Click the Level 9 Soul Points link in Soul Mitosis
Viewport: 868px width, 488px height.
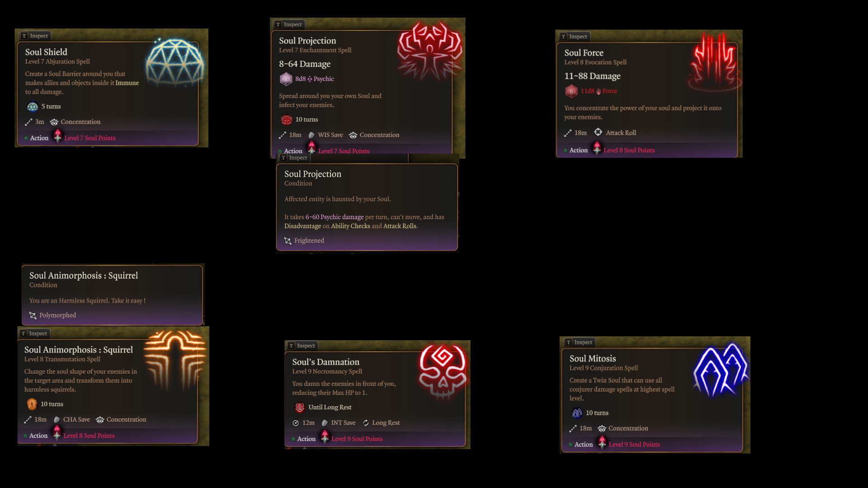[634, 445]
